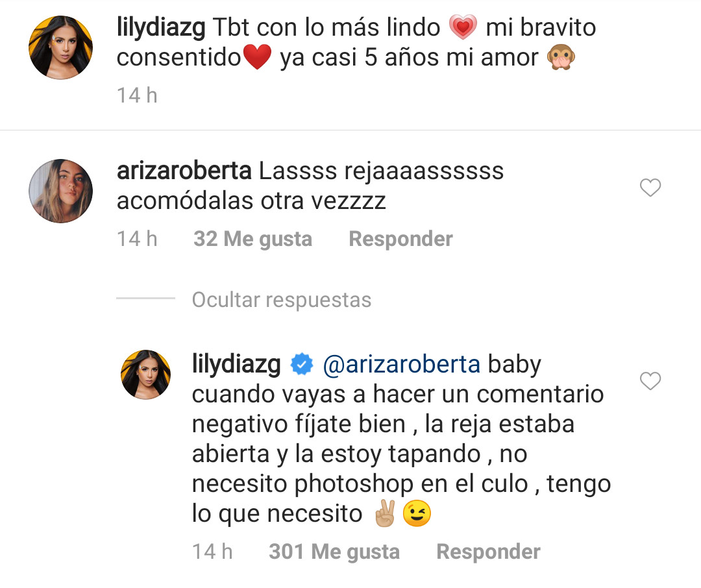Image resolution: width=701 pixels, height=588 pixels.
Task: Like lilydiazg's reply with the heart icon
Action: 650,381
